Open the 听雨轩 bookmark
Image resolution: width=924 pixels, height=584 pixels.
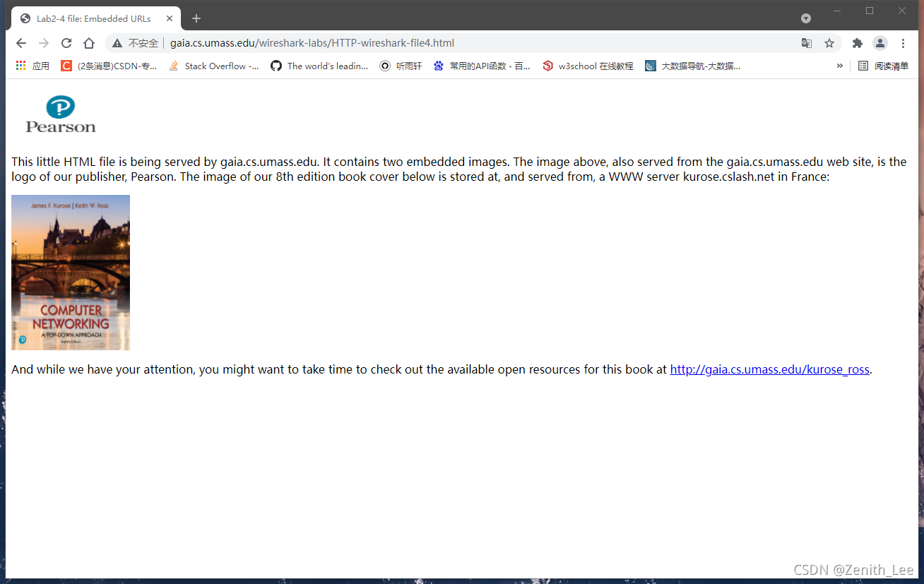tap(401, 66)
